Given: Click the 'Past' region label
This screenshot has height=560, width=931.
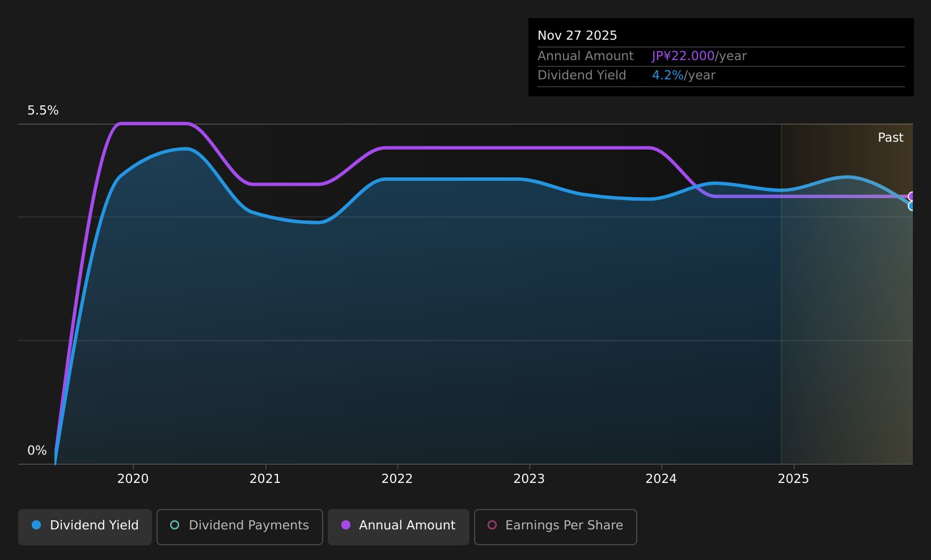Looking at the screenshot, I should (x=890, y=138).
